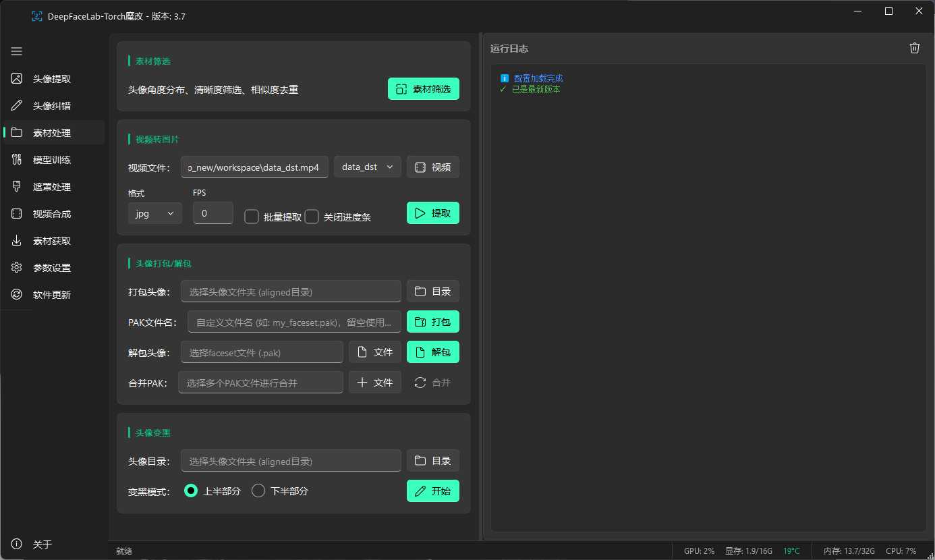Open 遮罩处理 mask processing page
The image size is (935, 560).
(52, 187)
